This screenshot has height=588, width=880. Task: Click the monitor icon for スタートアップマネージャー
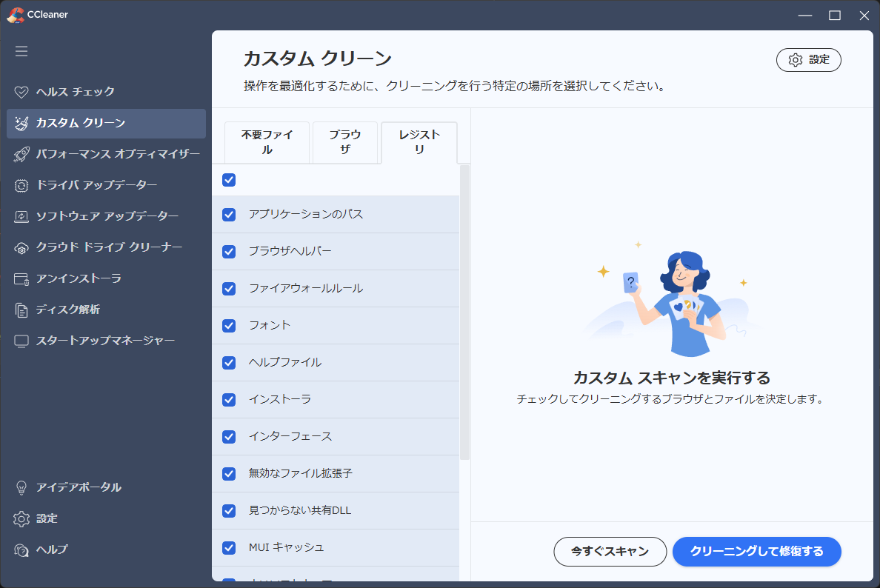click(21, 341)
